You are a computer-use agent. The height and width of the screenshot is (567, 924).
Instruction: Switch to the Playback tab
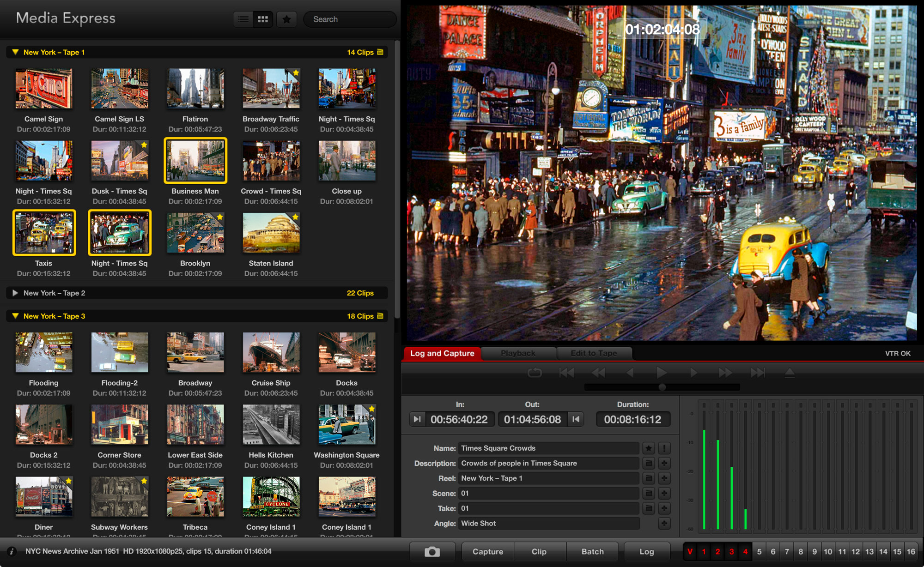click(x=517, y=353)
